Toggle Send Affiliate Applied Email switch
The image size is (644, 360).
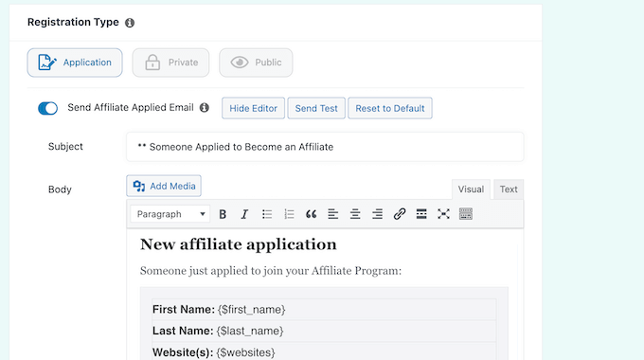point(47,108)
